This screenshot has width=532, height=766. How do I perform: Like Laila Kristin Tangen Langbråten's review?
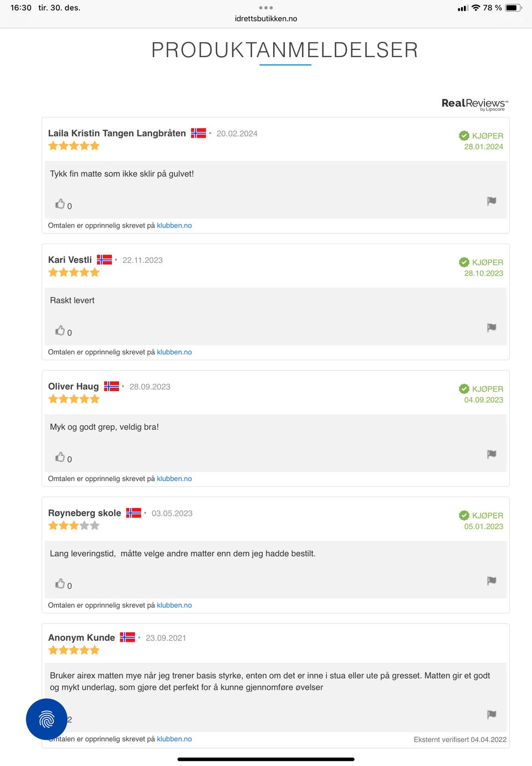60,204
